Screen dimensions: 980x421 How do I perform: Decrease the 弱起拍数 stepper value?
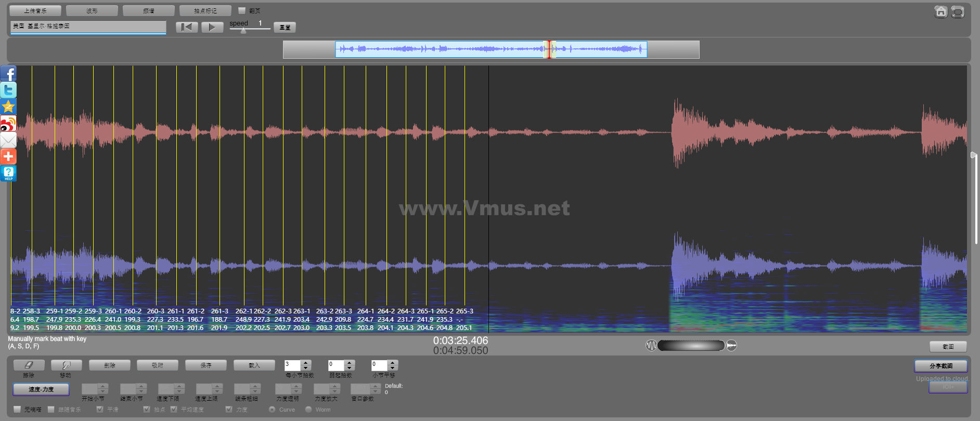(x=350, y=369)
